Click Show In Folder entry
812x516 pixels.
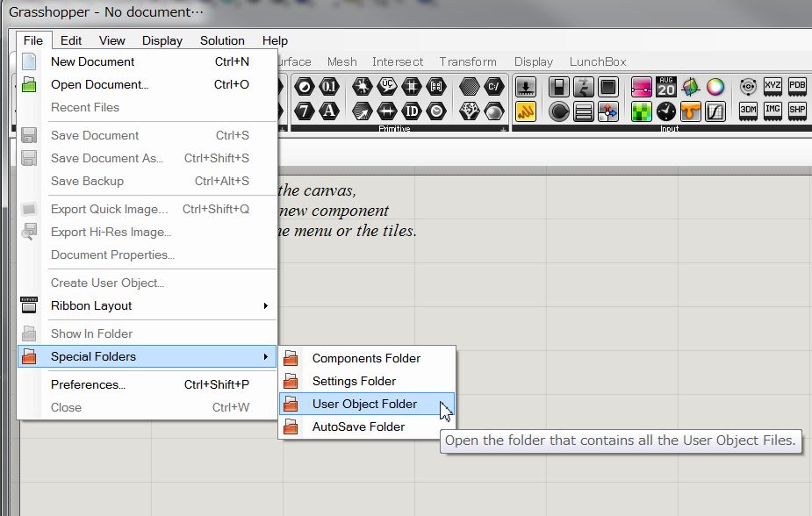(147, 333)
